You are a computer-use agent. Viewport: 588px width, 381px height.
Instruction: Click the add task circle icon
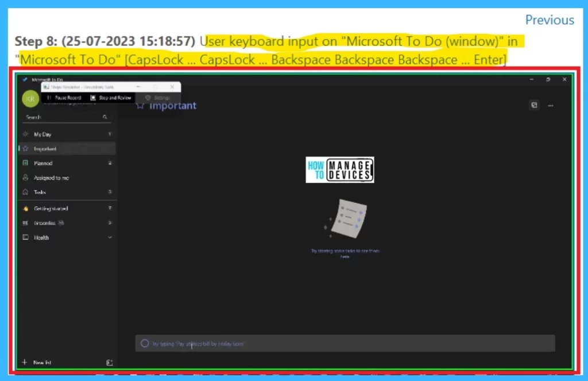coord(145,344)
